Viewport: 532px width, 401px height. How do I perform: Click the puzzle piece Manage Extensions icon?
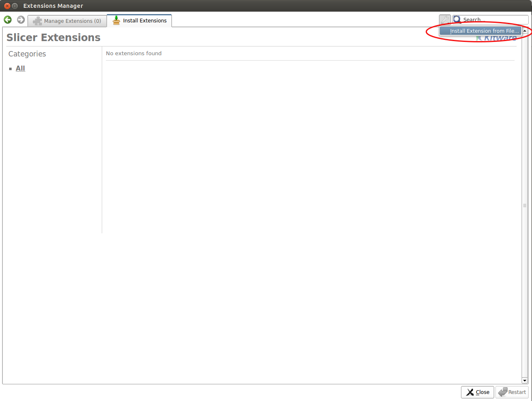tap(37, 21)
